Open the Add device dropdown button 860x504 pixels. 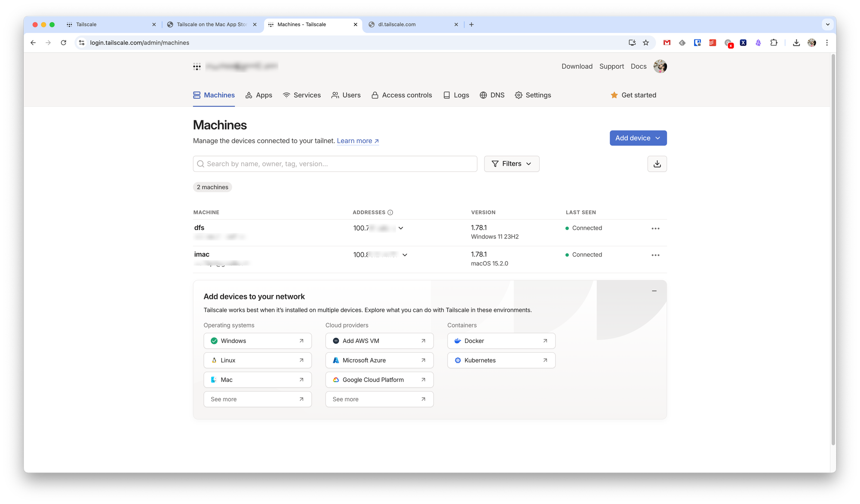pos(638,138)
